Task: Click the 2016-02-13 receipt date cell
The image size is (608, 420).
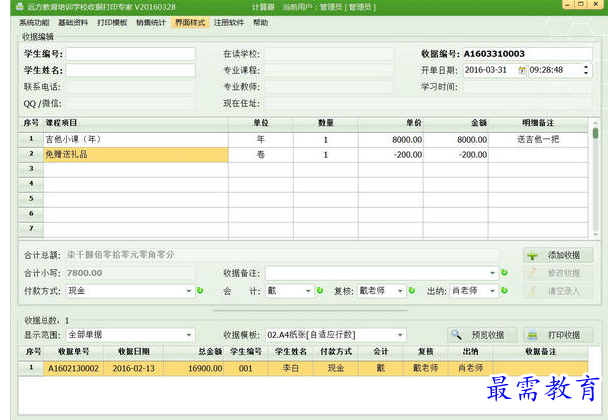Action: pos(133,368)
